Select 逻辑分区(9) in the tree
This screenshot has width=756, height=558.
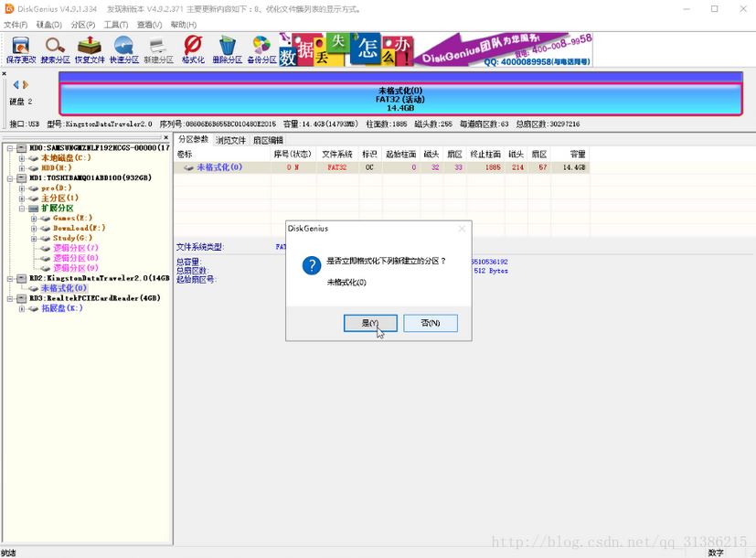[75, 269]
